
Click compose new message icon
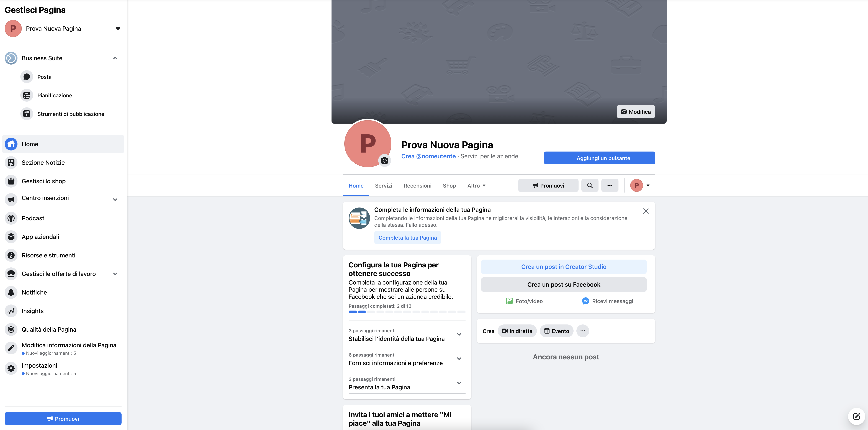856,416
